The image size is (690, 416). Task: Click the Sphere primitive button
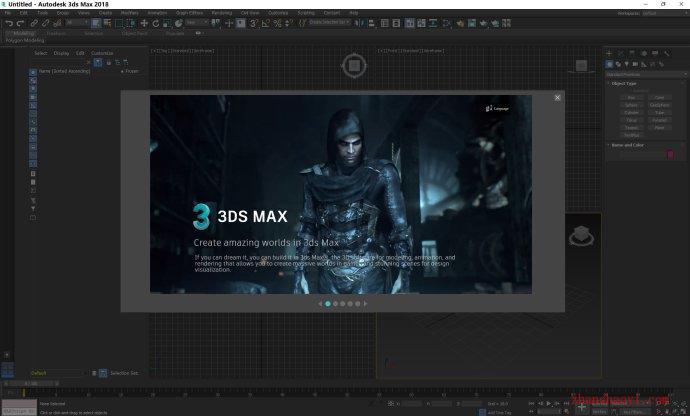(631, 105)
